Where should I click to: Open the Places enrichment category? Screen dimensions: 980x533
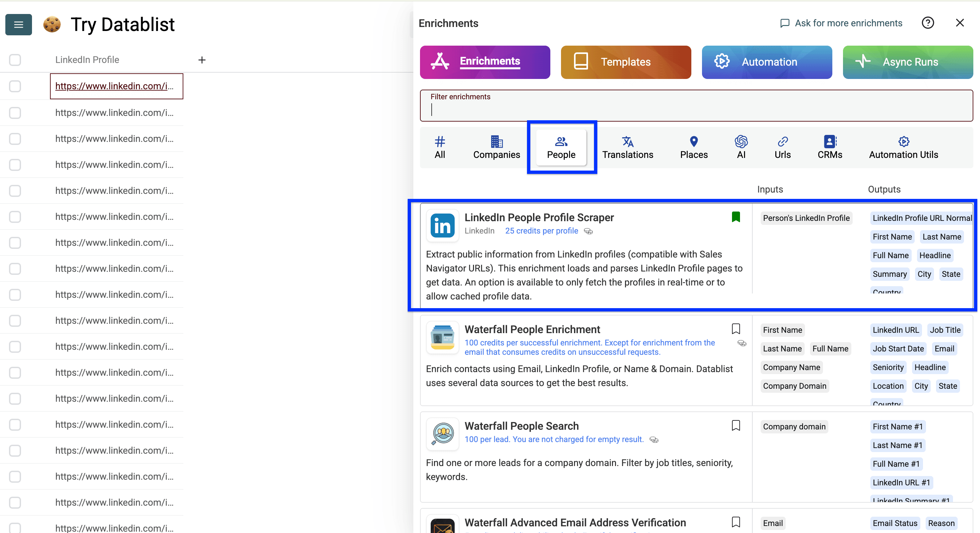click(694, 148)
